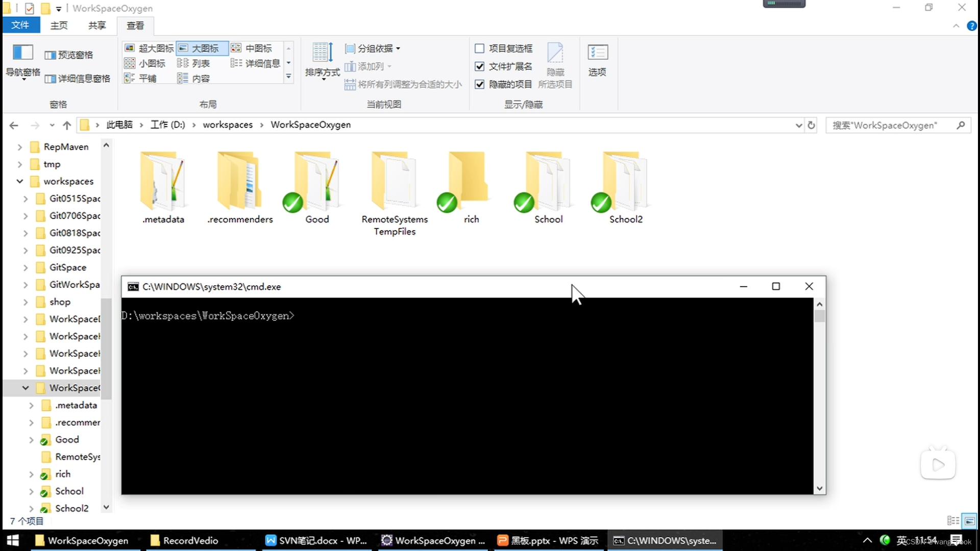Expand the workspaces folder in sidebar
The height and width of the screenshot is (551, 980).
coord(18,181)
